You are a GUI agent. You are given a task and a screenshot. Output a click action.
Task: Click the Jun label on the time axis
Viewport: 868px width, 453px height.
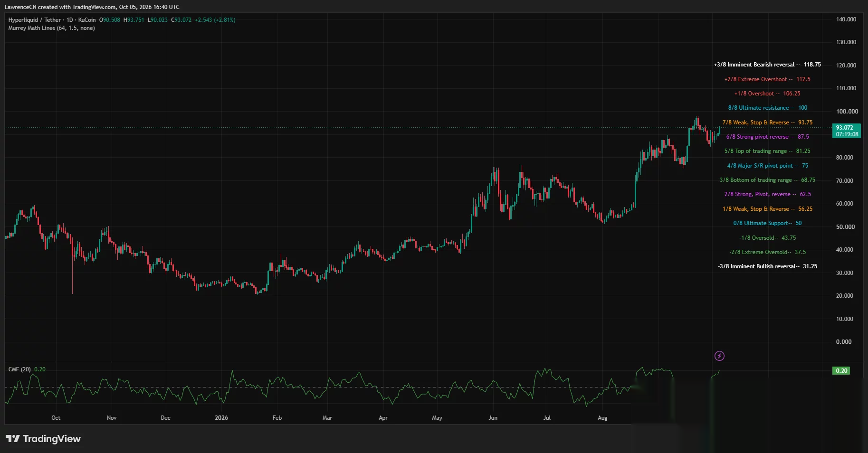pyautogui.click(x=493, y=418)
